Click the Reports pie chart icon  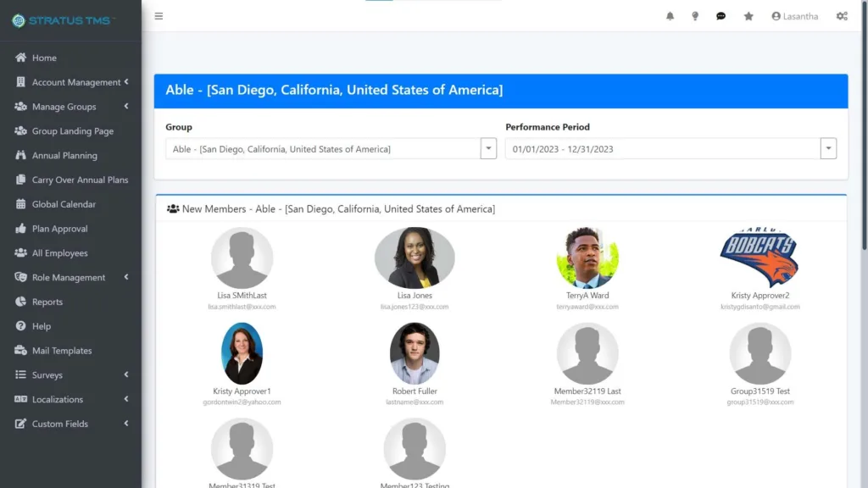pos(21,302)
